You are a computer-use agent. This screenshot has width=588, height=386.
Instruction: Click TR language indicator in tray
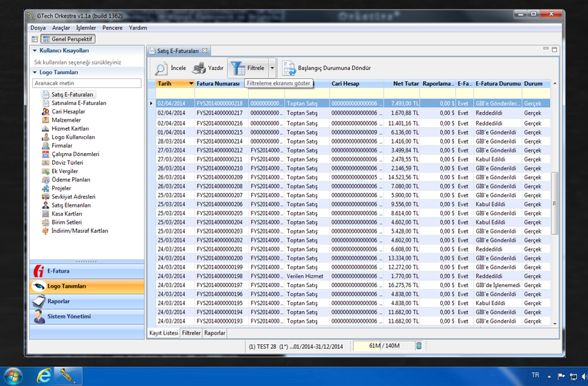click(x=535, y=375)
